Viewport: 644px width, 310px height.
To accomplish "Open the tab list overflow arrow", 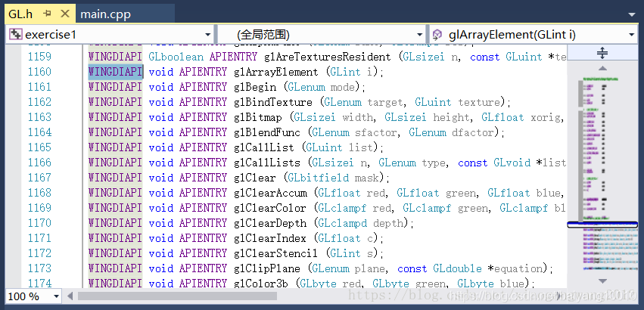I will click(x=632, y=15).
